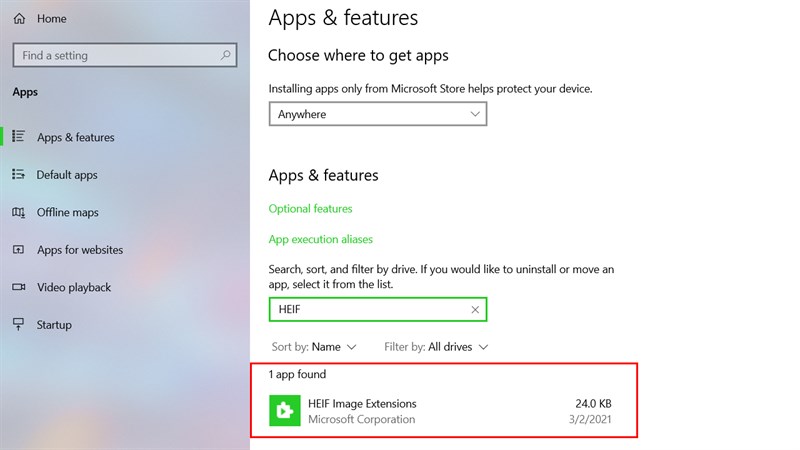Open the Anywhere app source dropdown
Screen dimensions: 800x450
point(377,114)
